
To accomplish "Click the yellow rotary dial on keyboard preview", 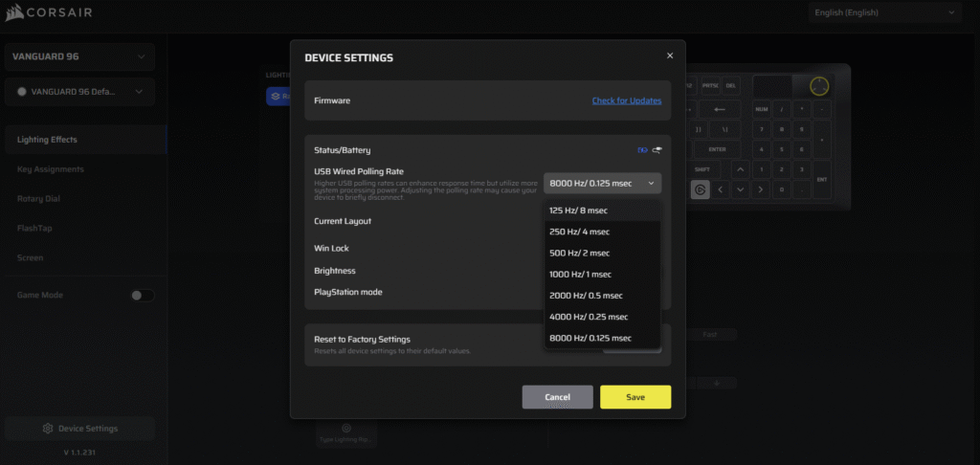I will point(818,87).
